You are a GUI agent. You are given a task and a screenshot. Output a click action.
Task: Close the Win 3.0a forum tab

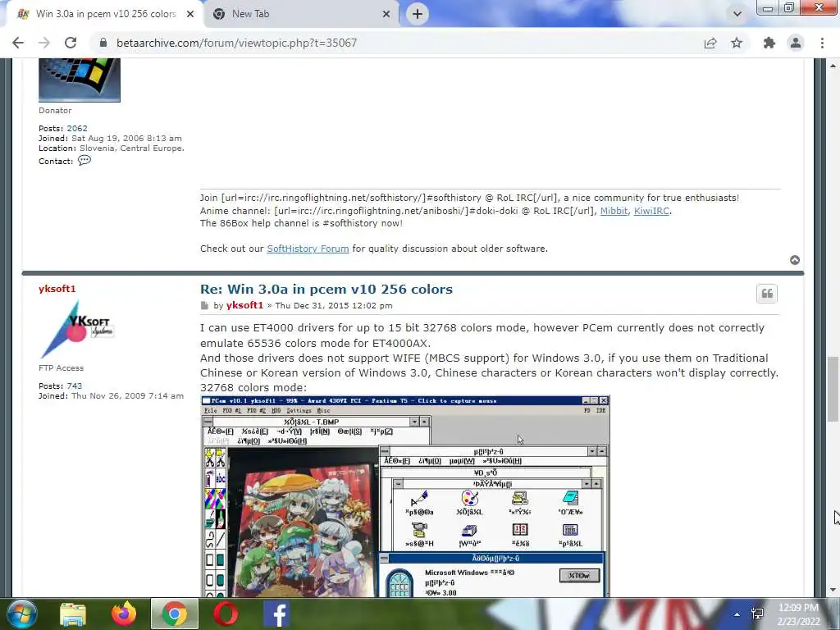(190, 15)
